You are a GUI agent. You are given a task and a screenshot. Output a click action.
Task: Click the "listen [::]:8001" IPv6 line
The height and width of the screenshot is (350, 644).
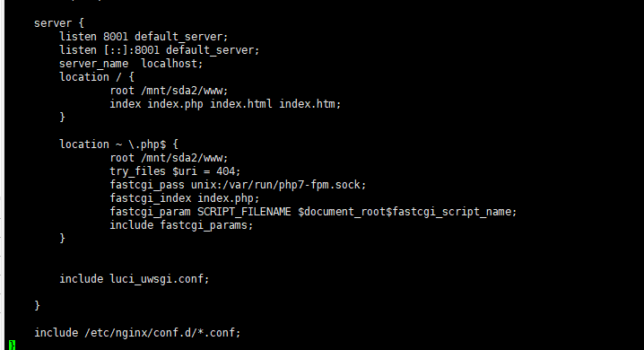point(160,50)
